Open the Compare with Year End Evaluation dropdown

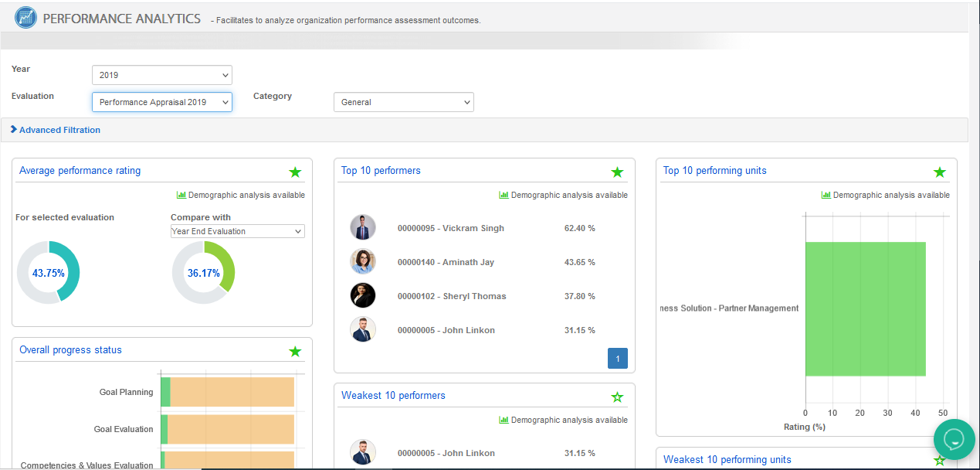click(x=237, y=231)
